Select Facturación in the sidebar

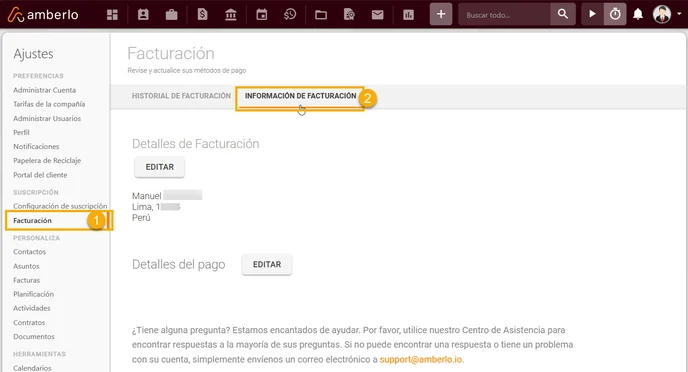(32, 220)
